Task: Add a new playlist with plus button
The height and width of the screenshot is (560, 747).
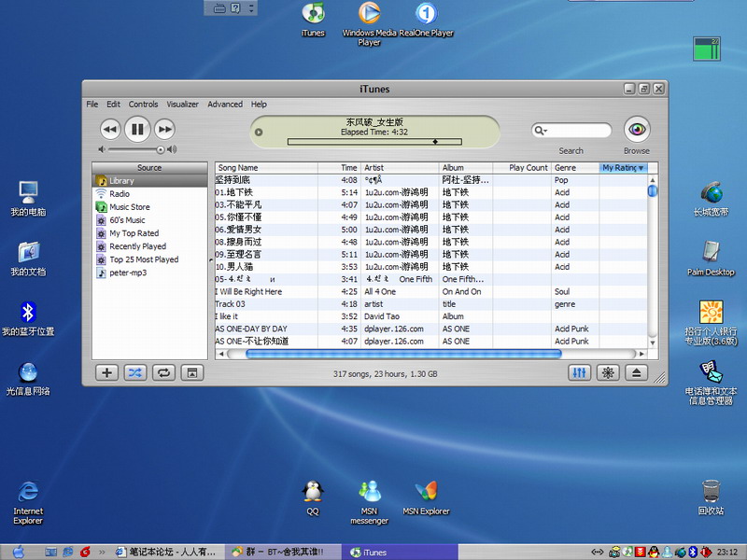Action: point(106,372)
